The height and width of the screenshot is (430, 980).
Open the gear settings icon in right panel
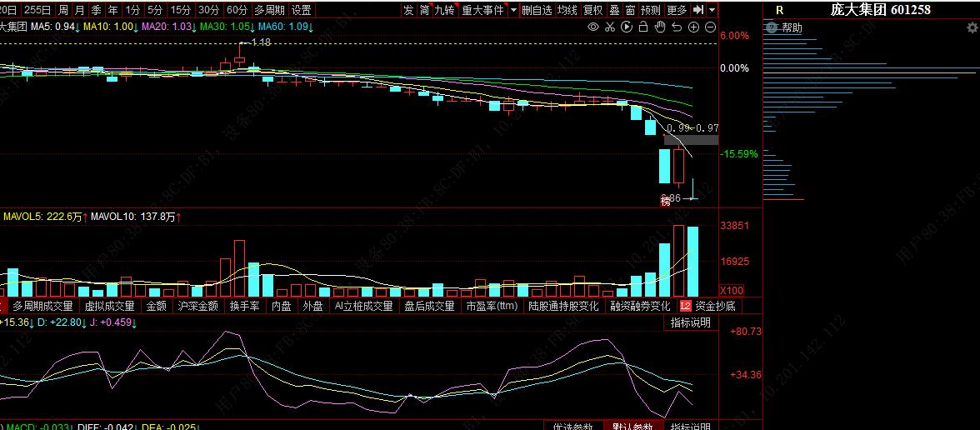[972, 27]
